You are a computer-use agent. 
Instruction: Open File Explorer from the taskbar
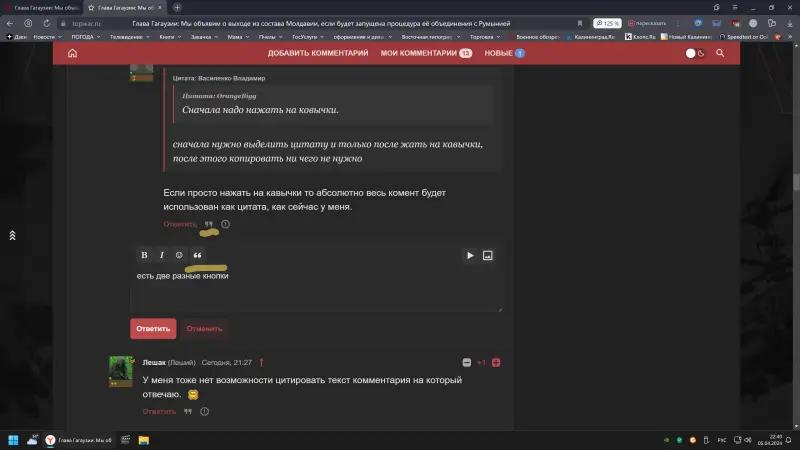pyautogui.click(x=144, y=440)
